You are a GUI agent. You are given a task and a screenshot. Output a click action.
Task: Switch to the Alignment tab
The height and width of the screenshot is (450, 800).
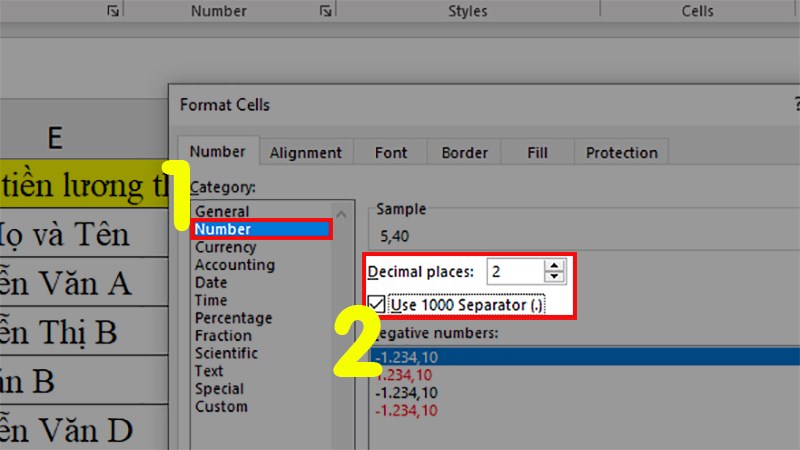306,153
